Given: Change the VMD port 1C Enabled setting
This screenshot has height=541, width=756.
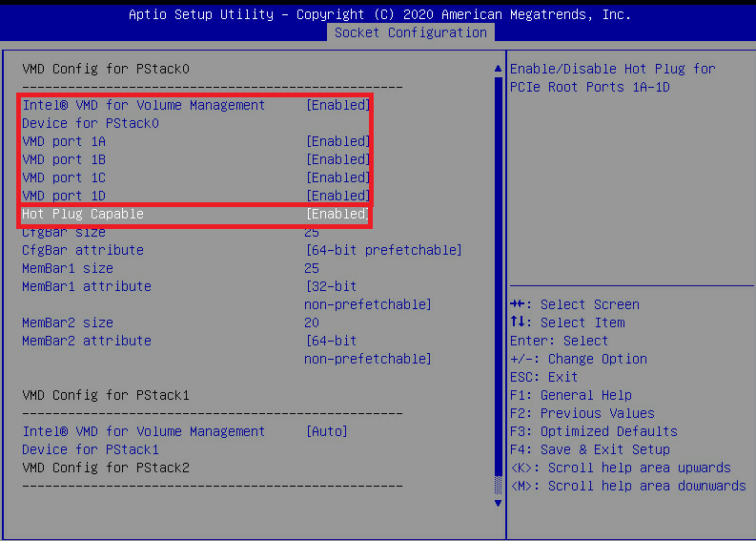Looking at the screenshot, I should tap(338, 177).
